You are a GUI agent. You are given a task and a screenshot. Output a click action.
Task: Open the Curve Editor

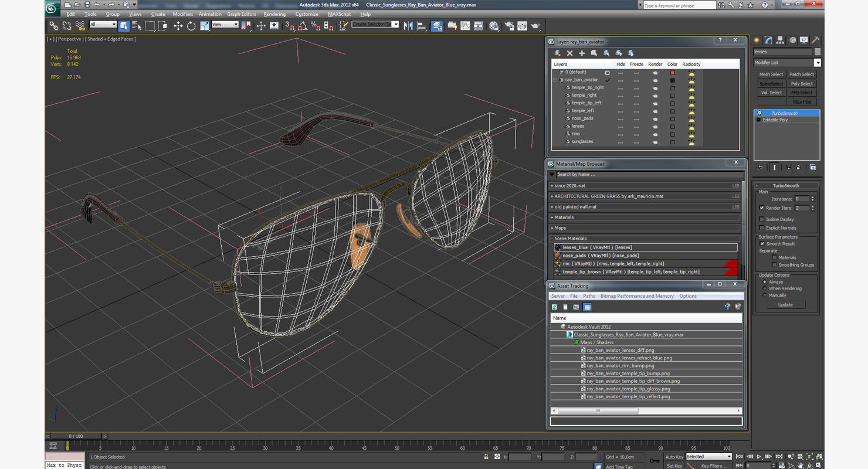[x=465, y=26]
